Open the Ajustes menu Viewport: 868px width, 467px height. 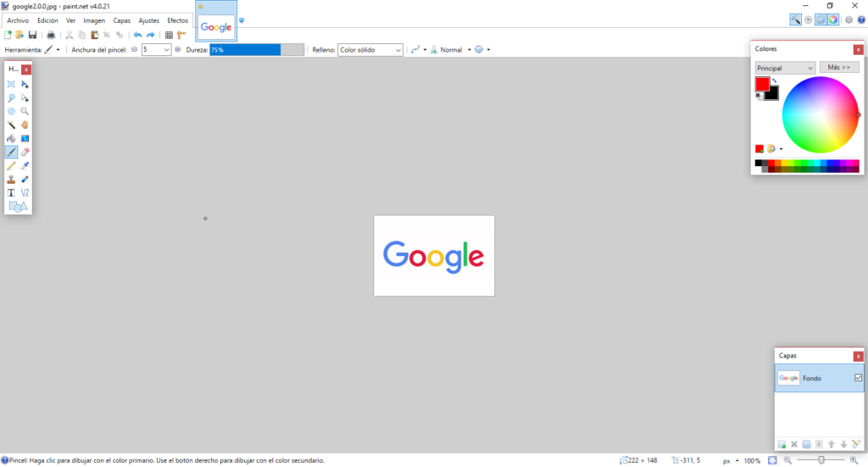click(149, 20)
